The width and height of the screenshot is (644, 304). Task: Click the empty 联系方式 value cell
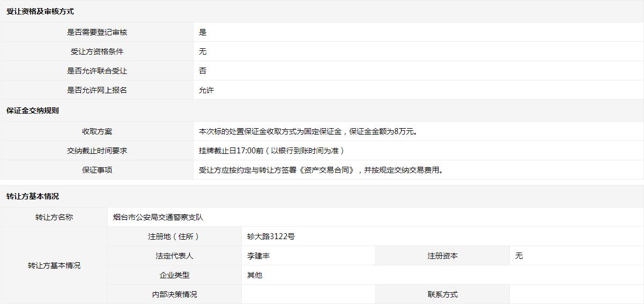tap(576, 294)
